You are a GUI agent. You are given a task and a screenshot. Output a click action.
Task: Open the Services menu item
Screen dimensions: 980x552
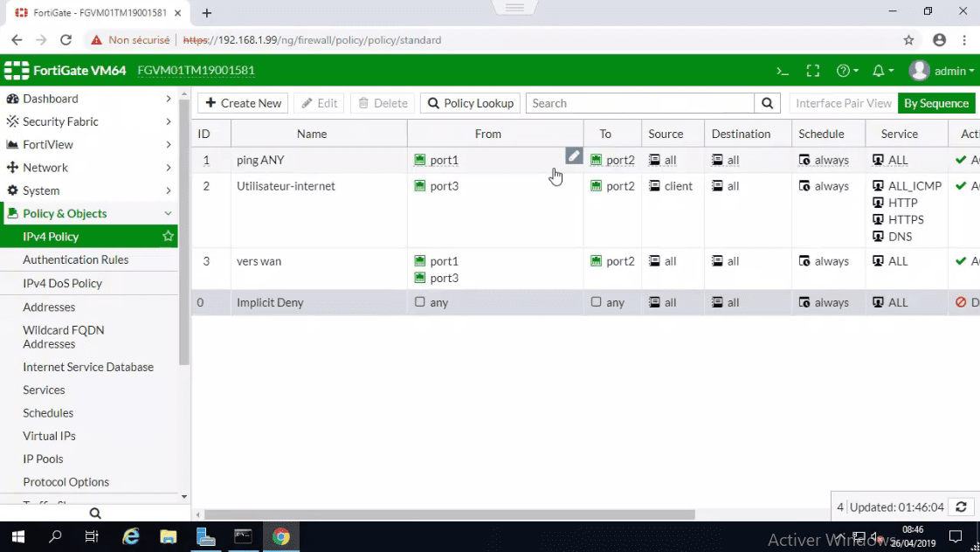coord(44,390)
